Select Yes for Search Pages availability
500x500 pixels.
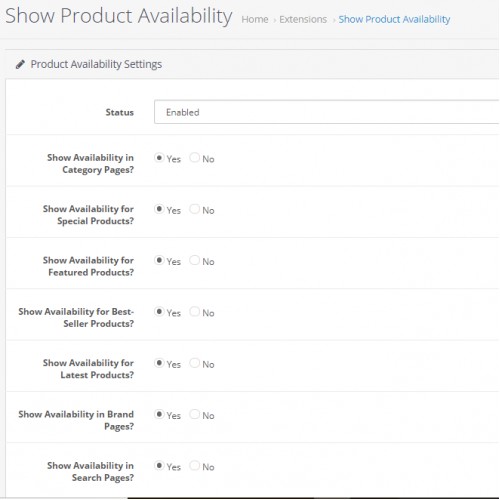pyautogui.click(x=159, y=465)
